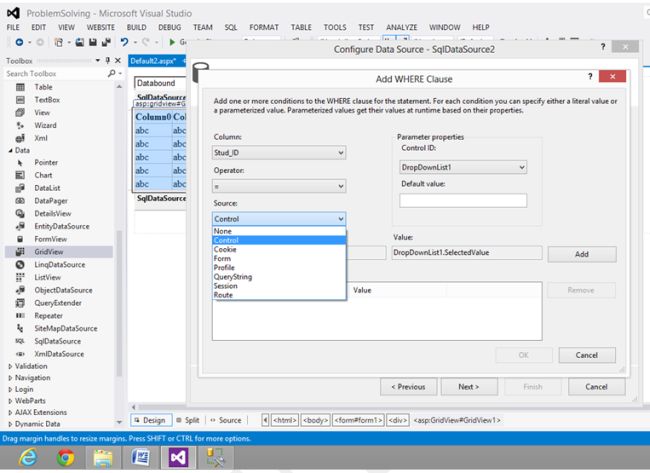Open Google Chrome from the taskbar
Screen dimensions: 650x473
pyautogui.click(x=65, y=458)
